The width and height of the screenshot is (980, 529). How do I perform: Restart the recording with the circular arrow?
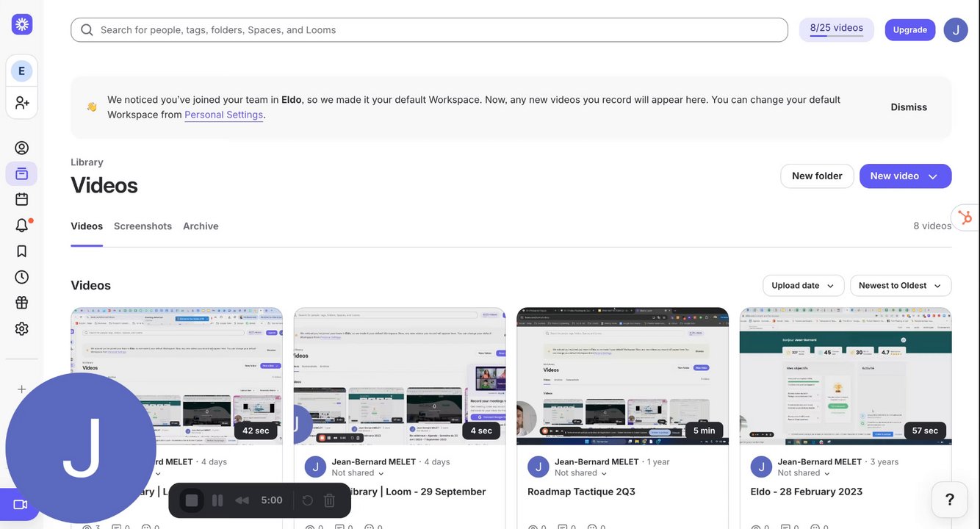[x=308, y=500]
